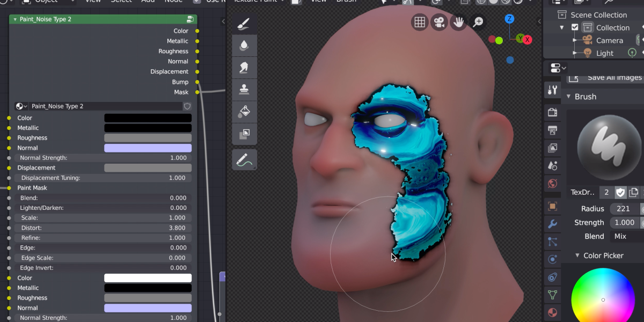Click the node group icon in node header
Viewport: 644px width, 322px height.
(190, 19)
